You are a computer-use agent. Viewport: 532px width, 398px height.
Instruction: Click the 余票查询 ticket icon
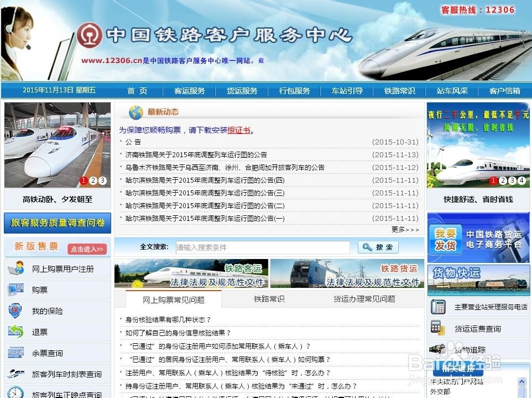click(15, 353)
